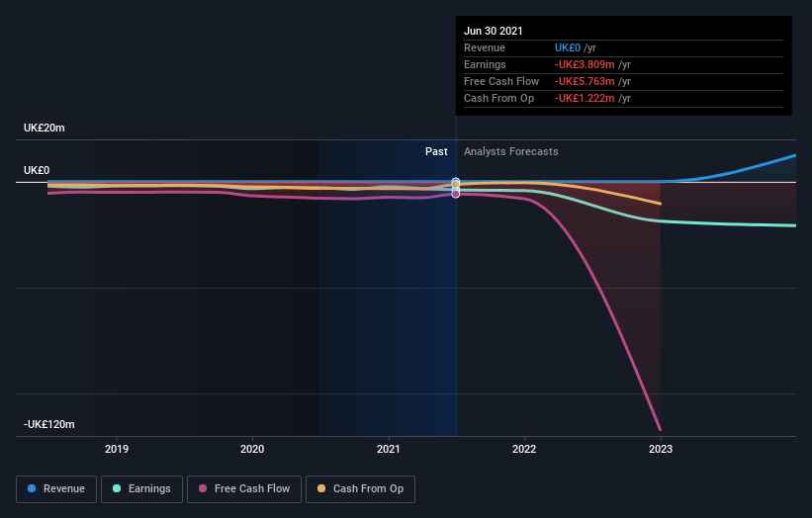Click the Cash From Op forecast line endpoint at 2023

660,204
